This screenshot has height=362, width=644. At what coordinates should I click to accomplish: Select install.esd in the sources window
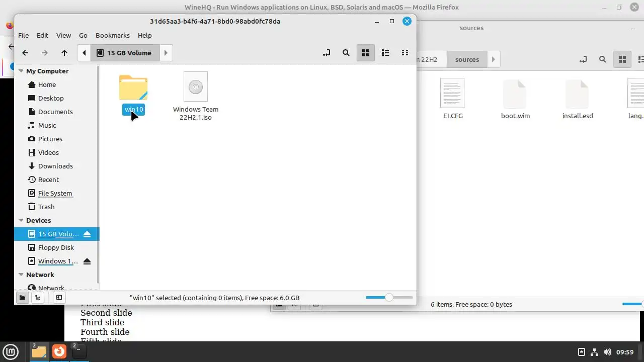(x=578, y=99)
